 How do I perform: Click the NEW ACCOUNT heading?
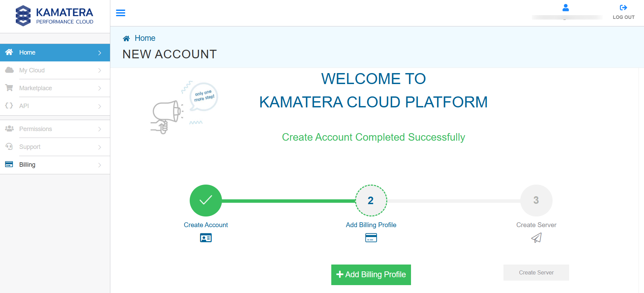pos(169,54)
